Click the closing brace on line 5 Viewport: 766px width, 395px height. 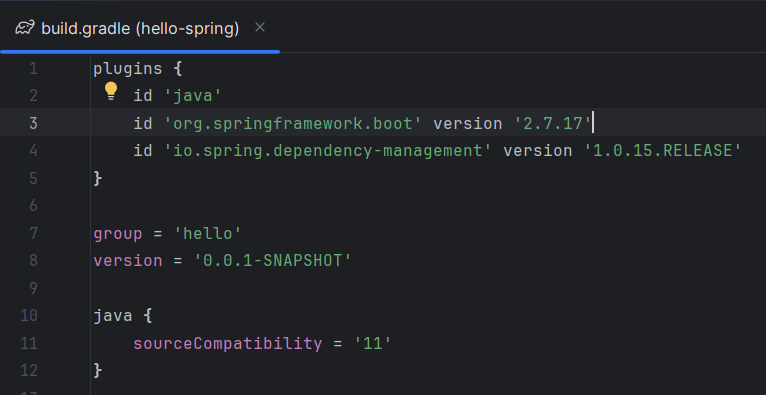tap(98, 179)
